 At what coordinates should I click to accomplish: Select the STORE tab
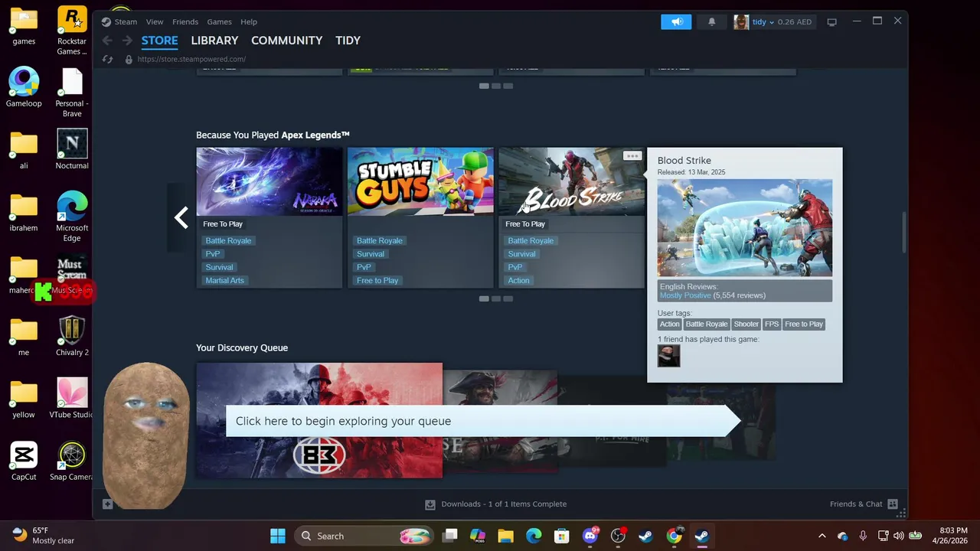click(x=159, y=41)
